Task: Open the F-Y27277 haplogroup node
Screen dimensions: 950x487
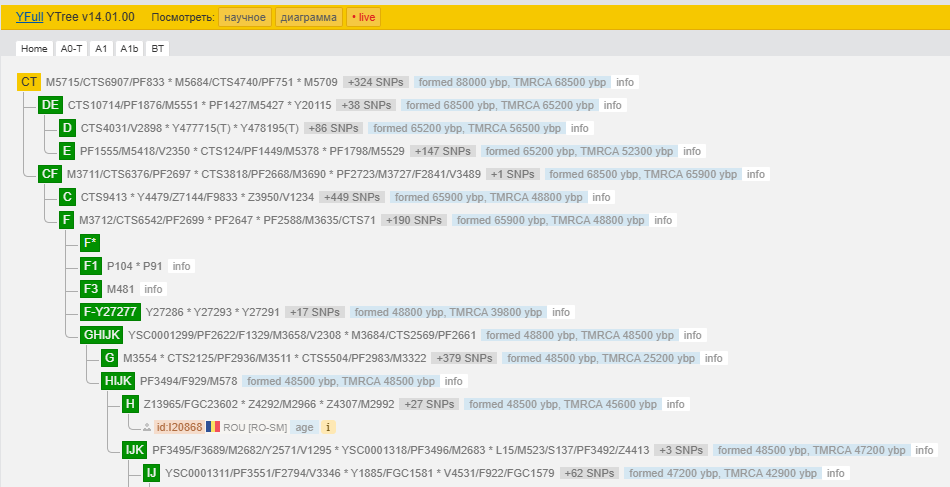Action: point(110,313)
